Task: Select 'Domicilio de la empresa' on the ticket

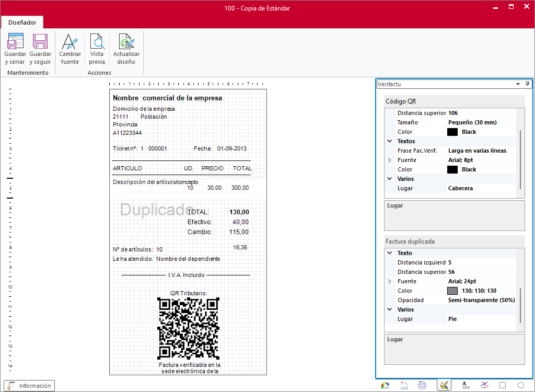Action: (144, 109)
